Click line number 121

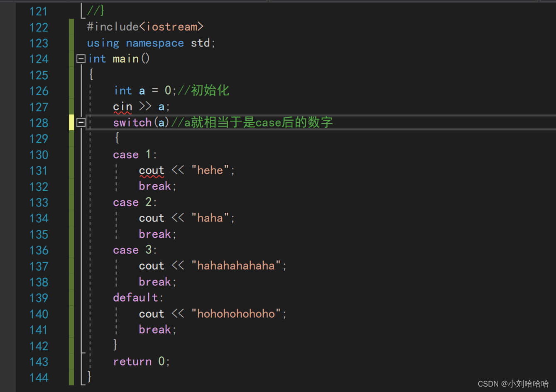click(39, 11)
